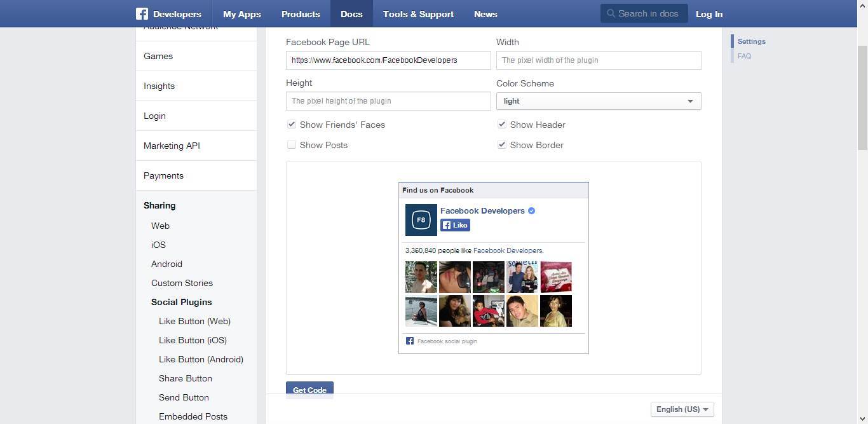The width and height of the screenshot is (868, 424).
Task: Open the bottom row photo on a boat
Action: tap(421, 311)
